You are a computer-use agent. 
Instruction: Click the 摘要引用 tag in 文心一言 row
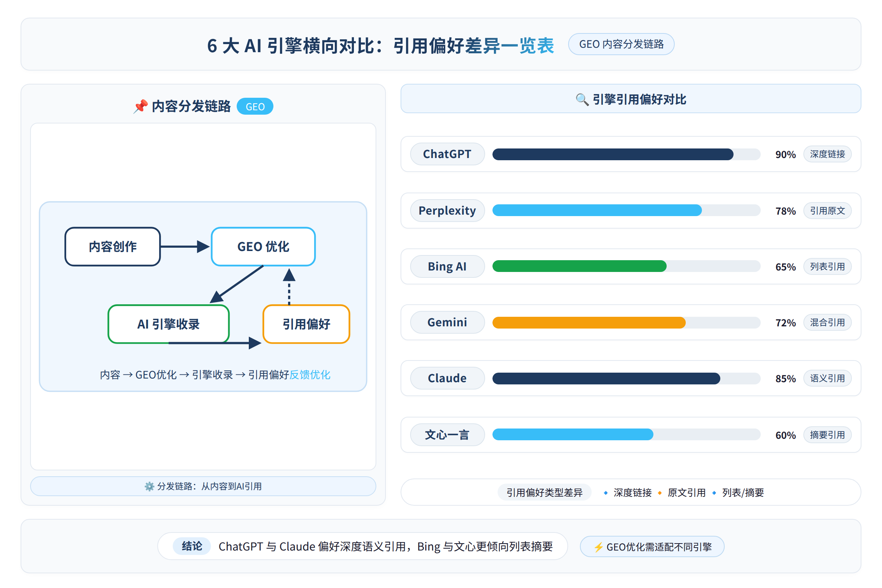point(827,435)
